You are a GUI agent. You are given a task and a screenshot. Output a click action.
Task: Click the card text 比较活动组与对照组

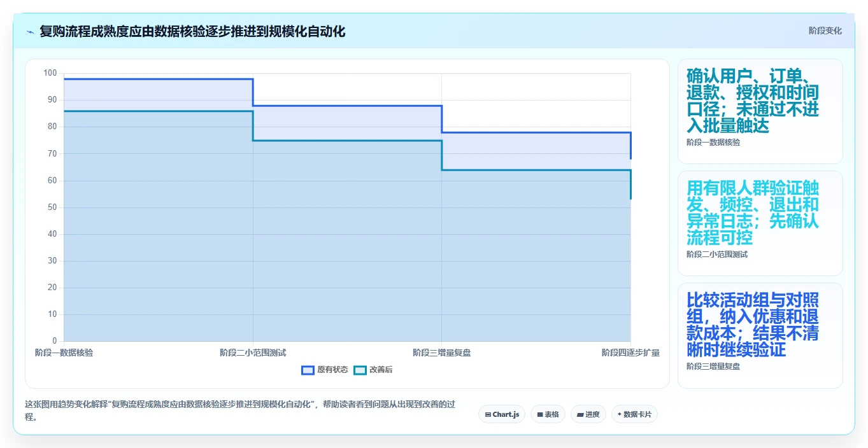(x=753, y=325)
